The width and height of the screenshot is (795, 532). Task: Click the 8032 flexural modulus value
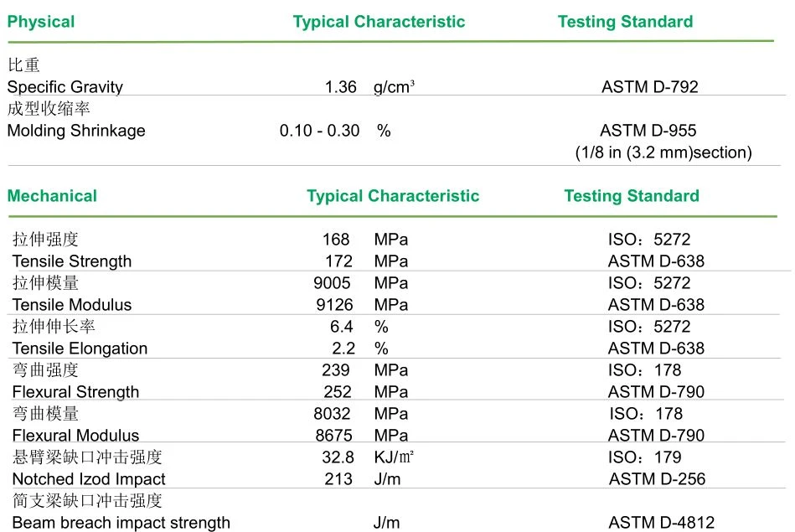coord(332,414)
